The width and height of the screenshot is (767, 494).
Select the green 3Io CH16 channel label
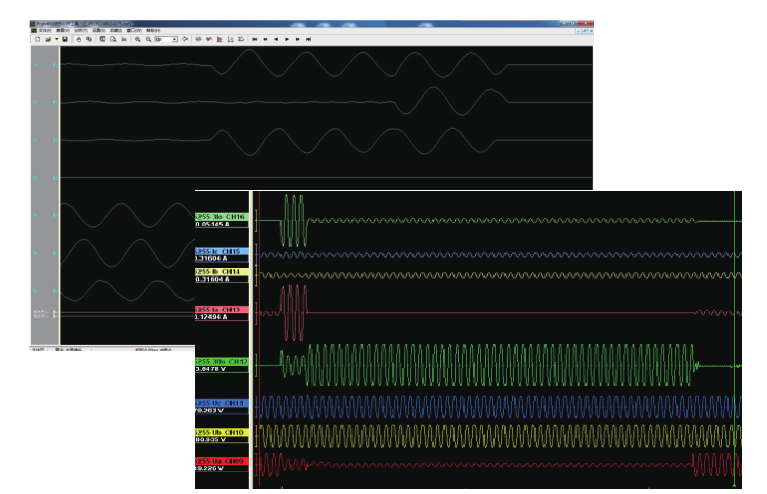pyautogui.click(x=220, y=215)
